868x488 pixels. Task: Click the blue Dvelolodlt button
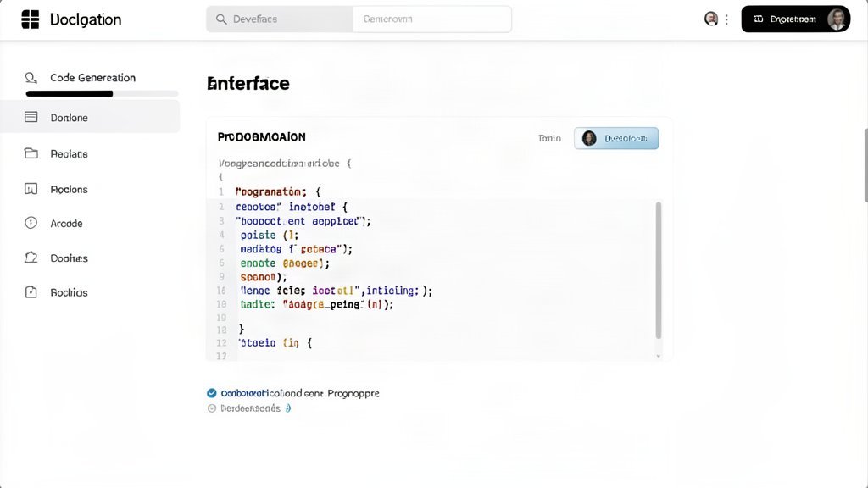[616, 138]
